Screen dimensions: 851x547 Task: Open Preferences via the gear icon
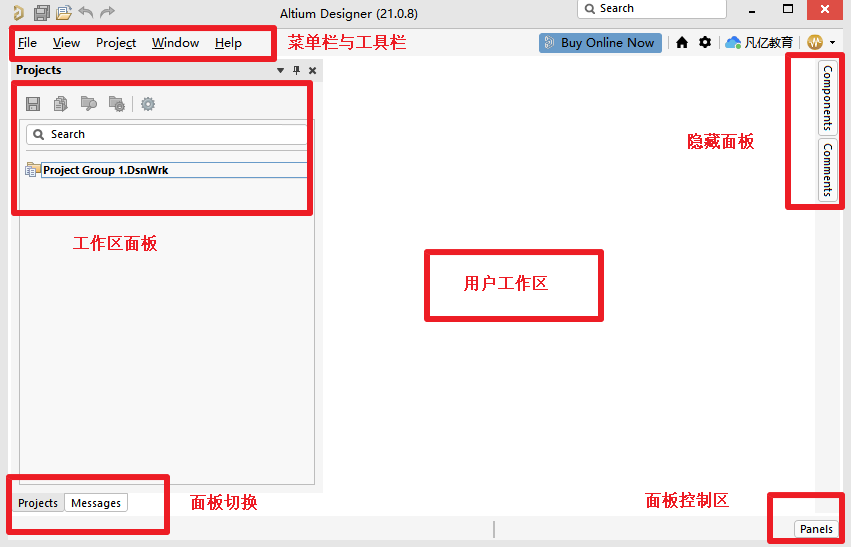(x=704, y=42)
